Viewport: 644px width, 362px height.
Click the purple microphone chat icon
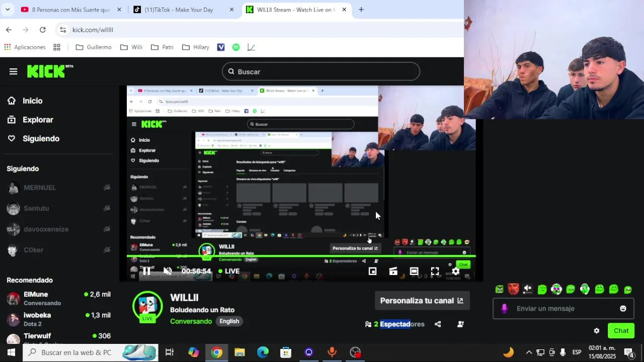504,309
